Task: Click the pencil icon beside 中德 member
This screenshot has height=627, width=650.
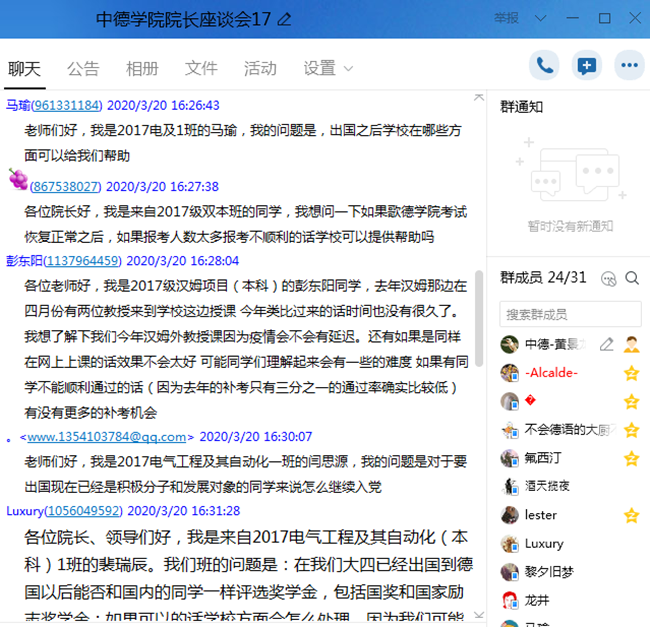Action: [x=606, y=345]
